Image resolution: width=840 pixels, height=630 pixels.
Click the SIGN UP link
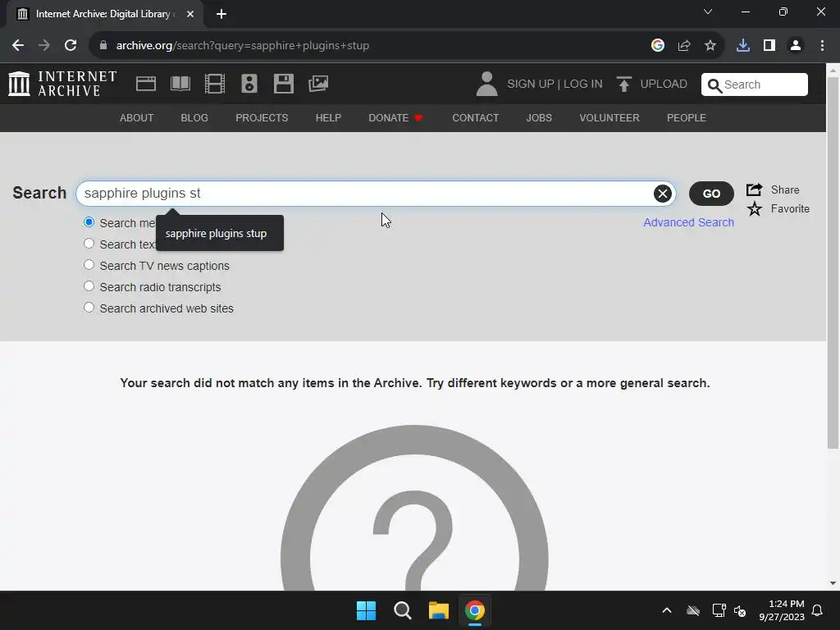[x=531, y=84]
